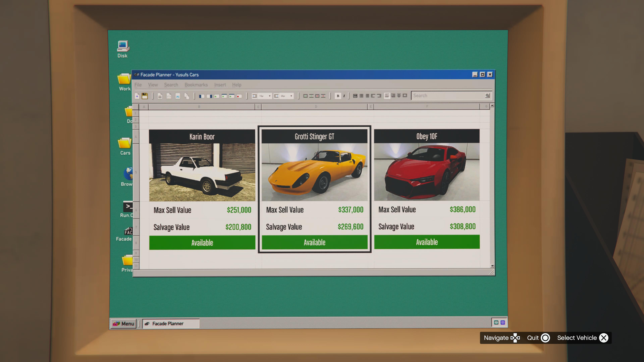Image resolution: width=644 pixels, height=362 pixels.
Task: Click the copy pages toolbar icon
Action: [x=186, y=96]
